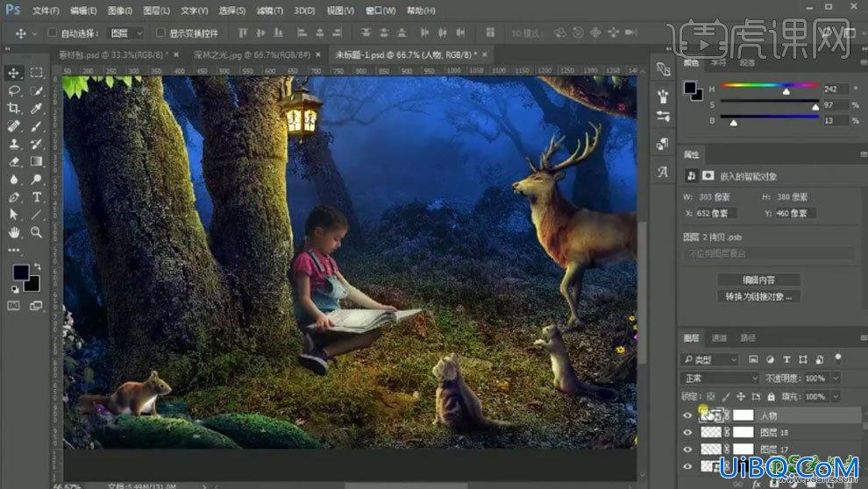868x489 pixels.
Task: Open Color panel options menu
Action: point(863,63)
